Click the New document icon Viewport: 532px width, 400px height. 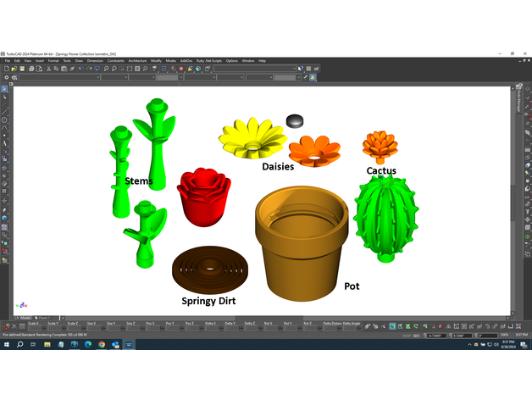(5, 69)
